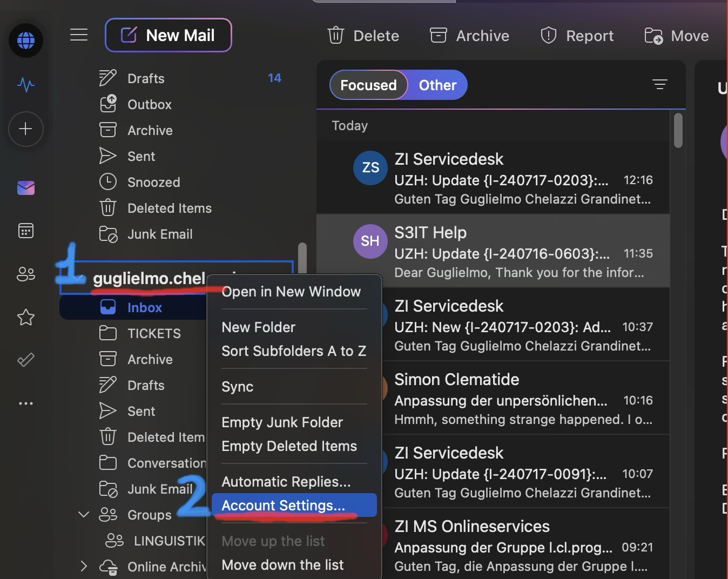Open ZI Servicedesk email from 10:07
The image size is (728, 579).
tap(525, 472)
